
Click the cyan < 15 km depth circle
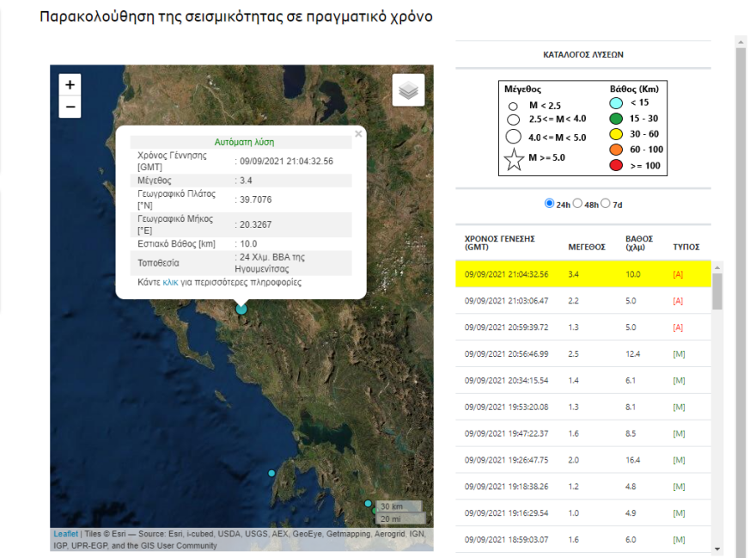615,101
